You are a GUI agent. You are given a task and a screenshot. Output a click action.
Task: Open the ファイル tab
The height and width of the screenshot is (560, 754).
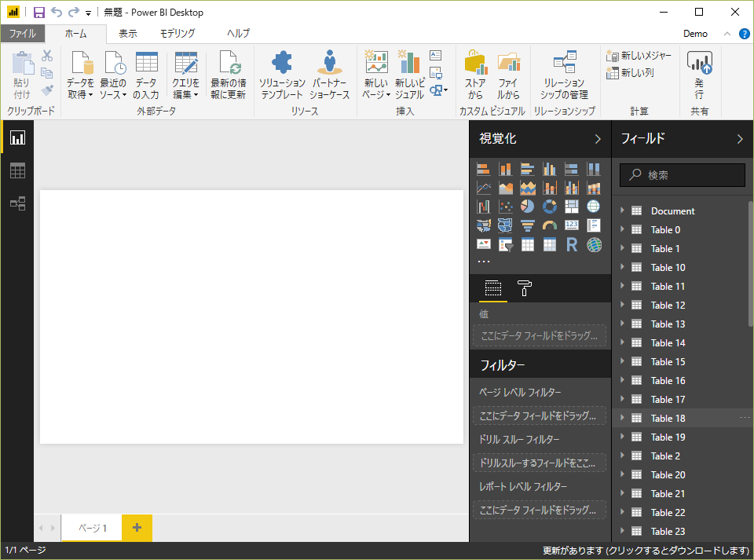tap(23, 34)
